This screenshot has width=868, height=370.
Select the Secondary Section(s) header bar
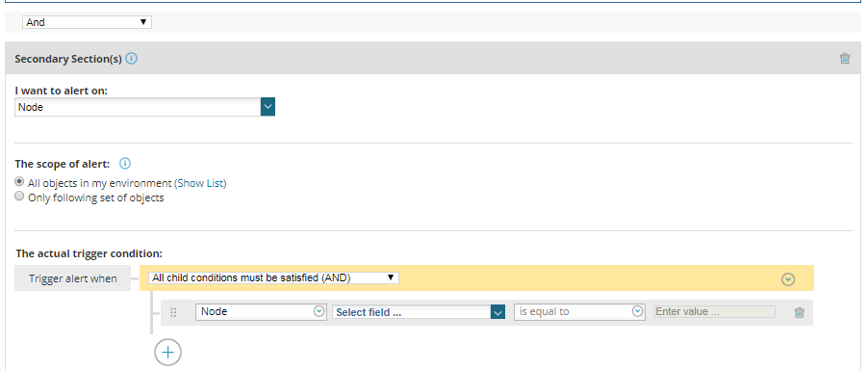pyautogui.click(x=429, y=58)
